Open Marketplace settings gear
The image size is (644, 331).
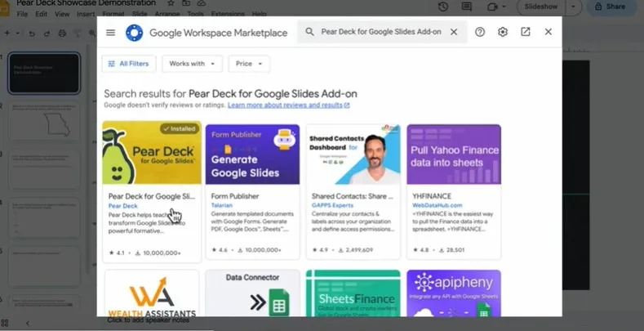point(503,32)
